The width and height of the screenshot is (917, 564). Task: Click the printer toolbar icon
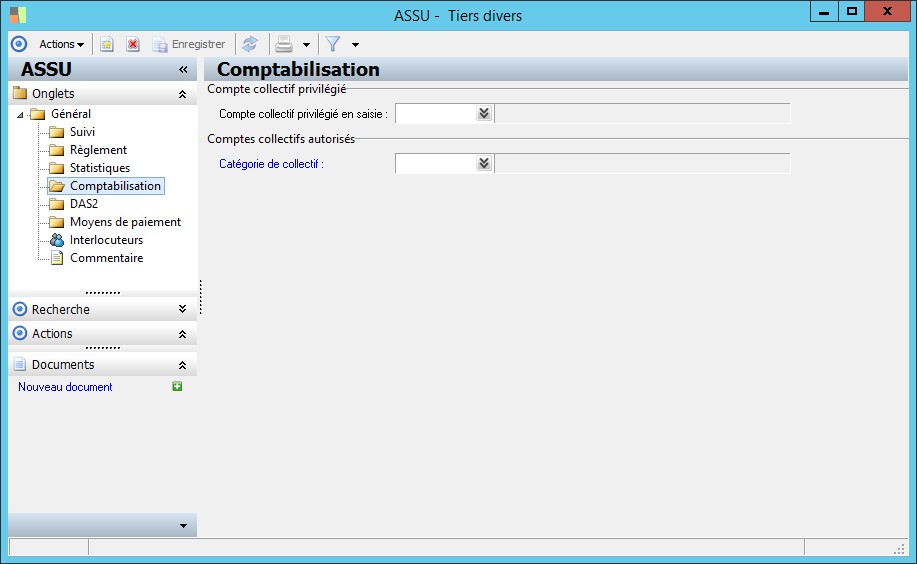click(284, 44)
